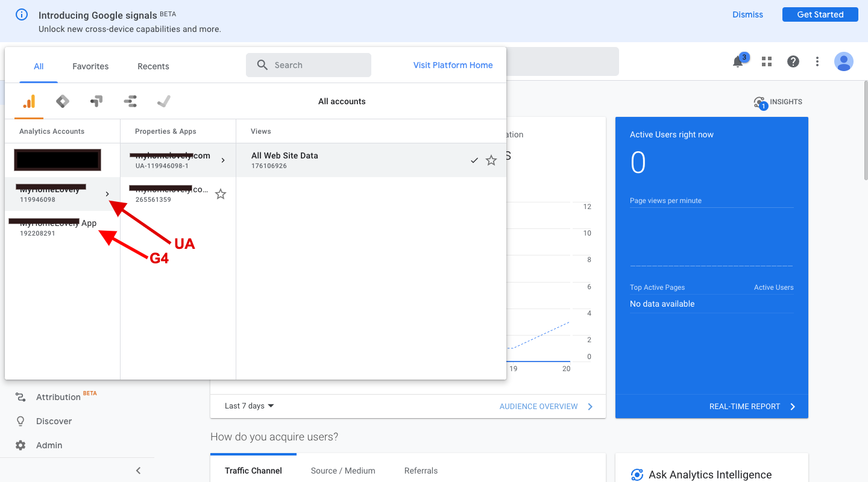
Task: Select the account with ID 119946098
Action: pyautogui.click(x=63, y=194)
